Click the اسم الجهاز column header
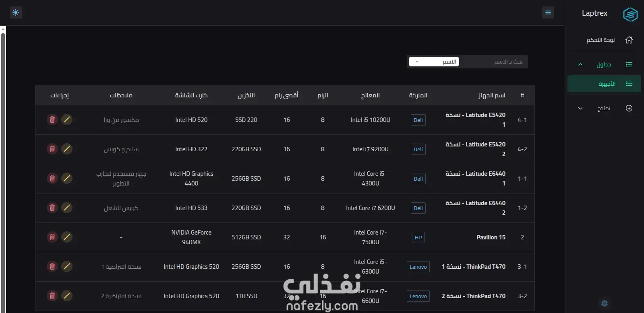644x313 pixels. click(492, 95)
